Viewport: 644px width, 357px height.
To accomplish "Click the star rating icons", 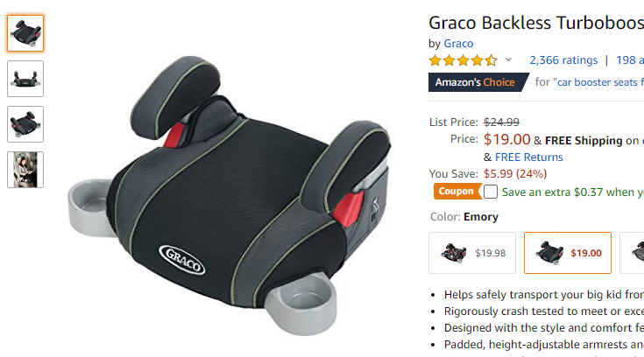I will [463, 60].
